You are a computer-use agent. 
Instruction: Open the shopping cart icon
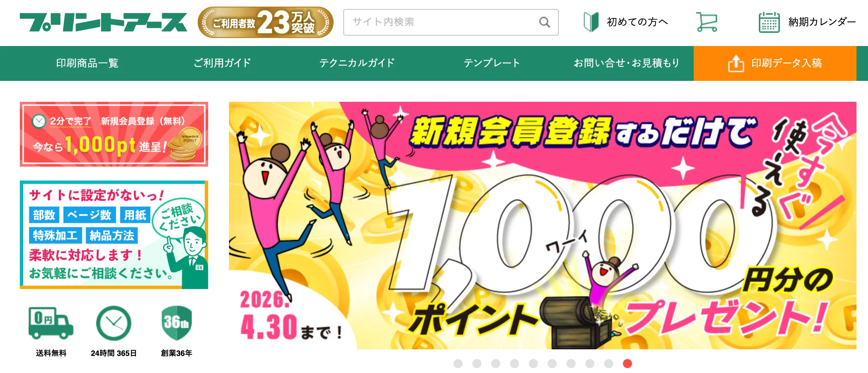tap(707, 22)
